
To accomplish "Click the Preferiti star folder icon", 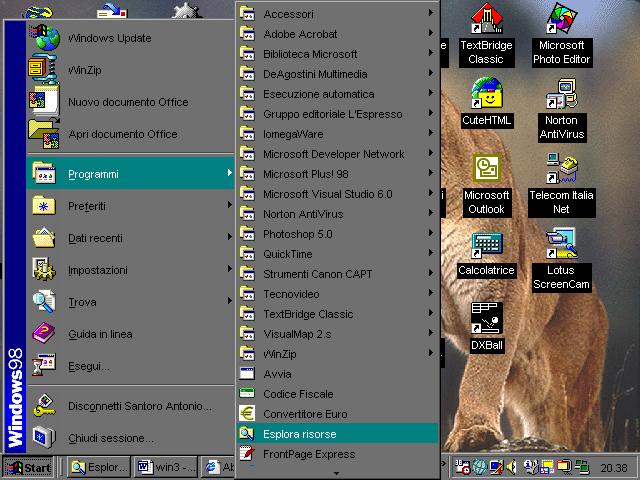I will 43,205.
